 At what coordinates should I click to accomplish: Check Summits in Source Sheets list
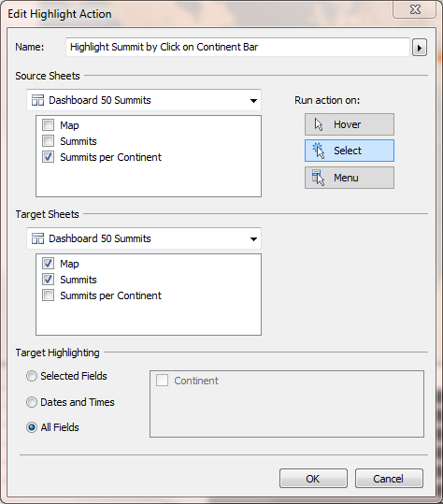point(49,141)
